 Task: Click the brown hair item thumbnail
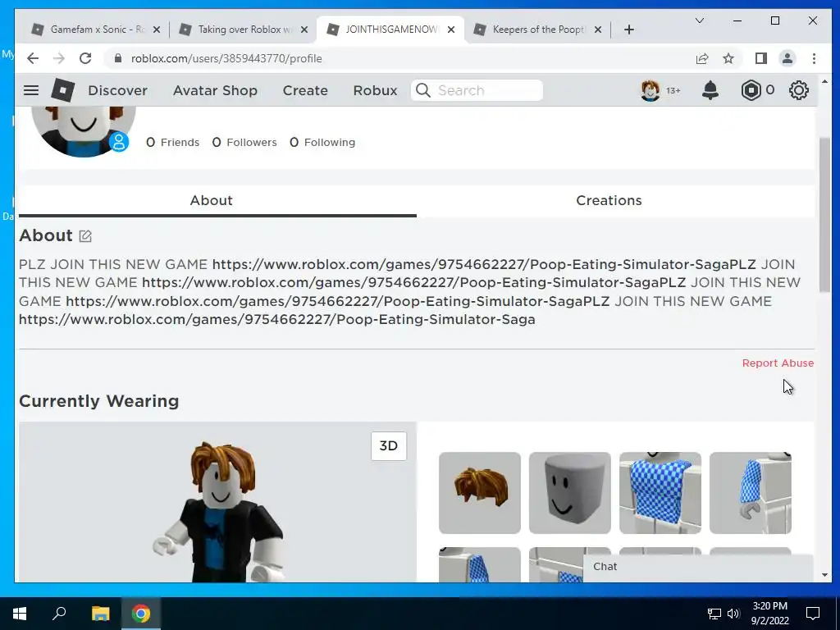coord(479,493)
